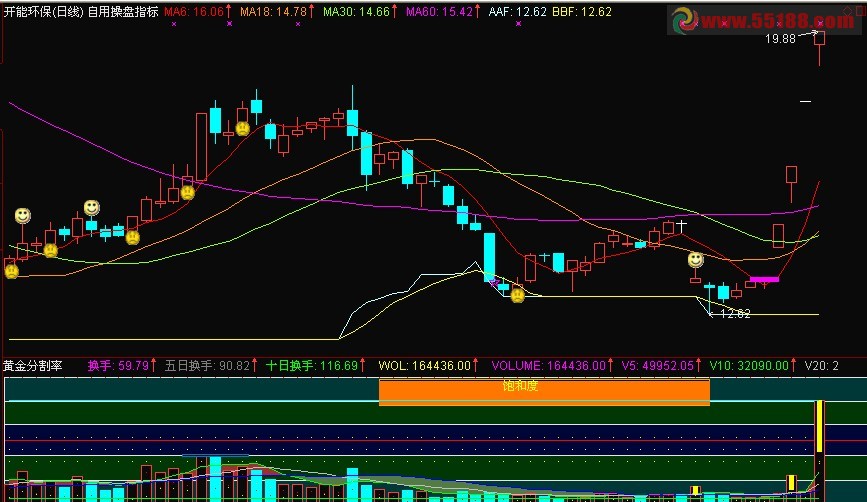Click the AAF: 12.62 value
This screenshot has width=867, height=502.
click(518, 12)
